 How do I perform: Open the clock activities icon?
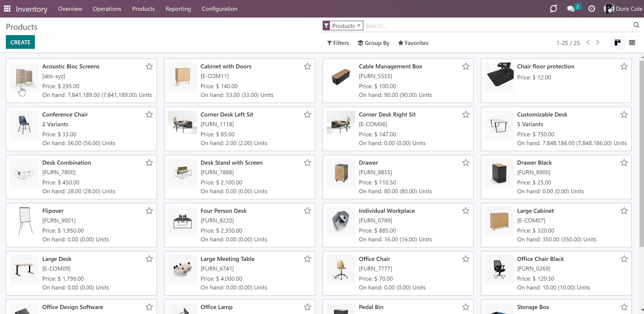pos(592,9)
